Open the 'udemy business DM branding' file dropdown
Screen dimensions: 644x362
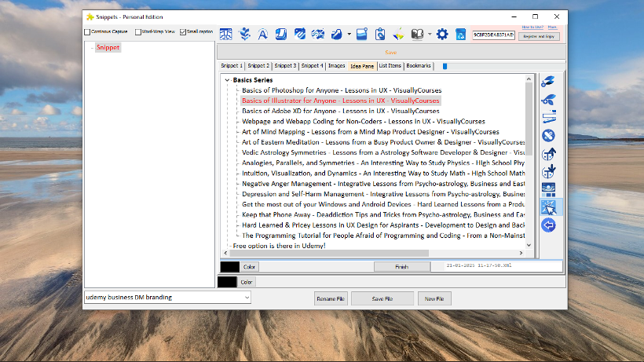247,298
